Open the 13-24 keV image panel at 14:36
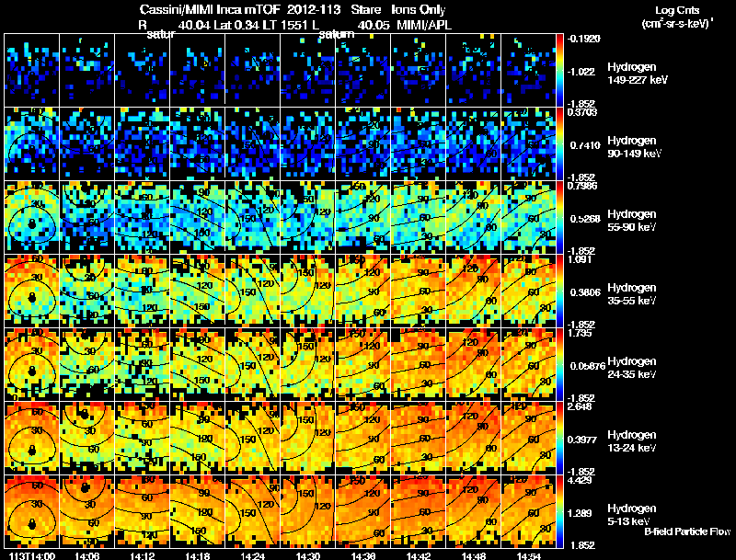 (362, 439)
